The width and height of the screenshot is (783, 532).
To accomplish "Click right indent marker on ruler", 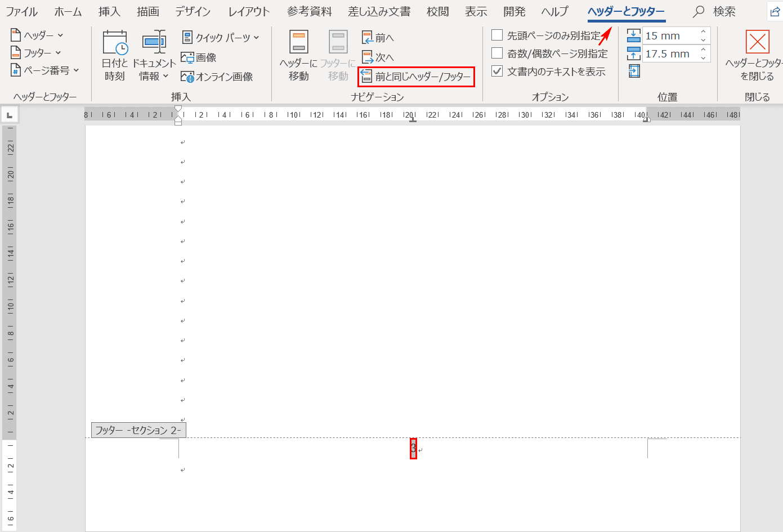I will point(647,119).
